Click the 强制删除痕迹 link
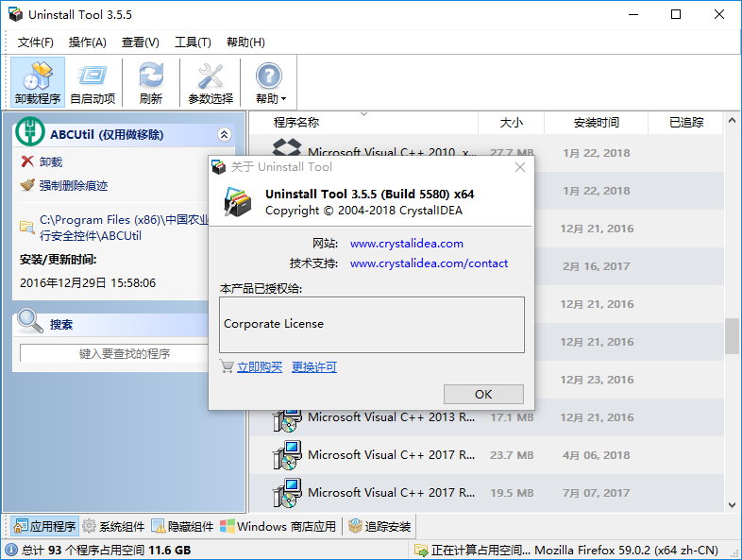Screen dimensions: 742x560 click(x=74, y=185)
